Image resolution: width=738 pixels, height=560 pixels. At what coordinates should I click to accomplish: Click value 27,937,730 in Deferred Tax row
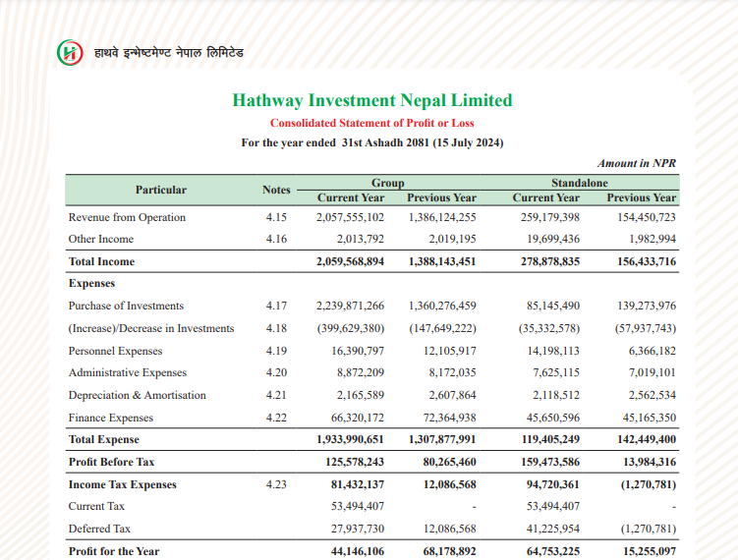point(358,529)
